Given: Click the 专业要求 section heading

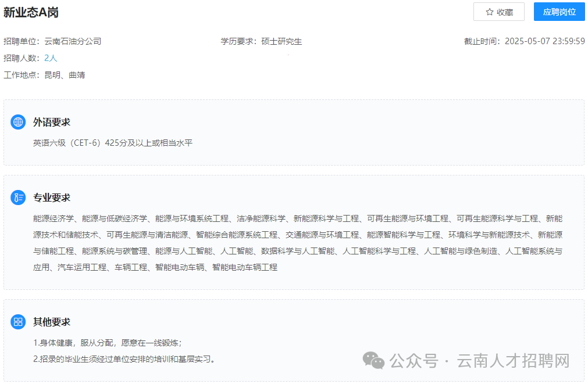Looking at the screenshot, I should pyautogui.click(x=52, y=198).
